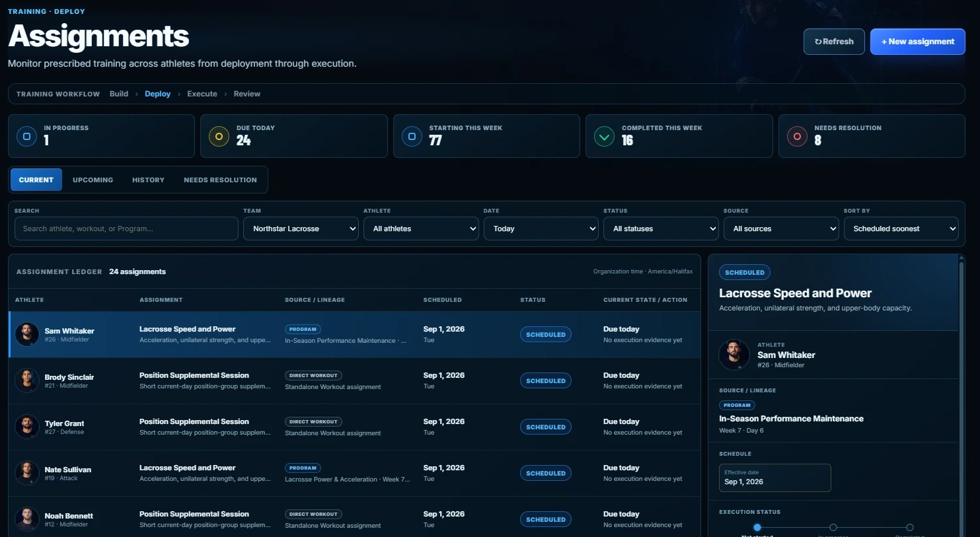This screenshot has width=980, height=537.
Task: Switch to the Upcoming tab
Action: (93, 180)
